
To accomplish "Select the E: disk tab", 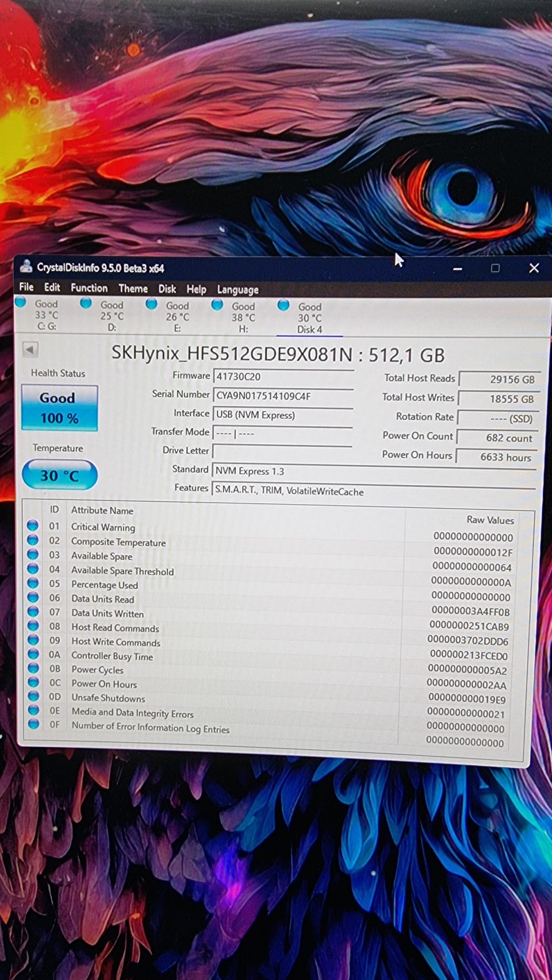I will pyautogui.click(x=177, y=317).
